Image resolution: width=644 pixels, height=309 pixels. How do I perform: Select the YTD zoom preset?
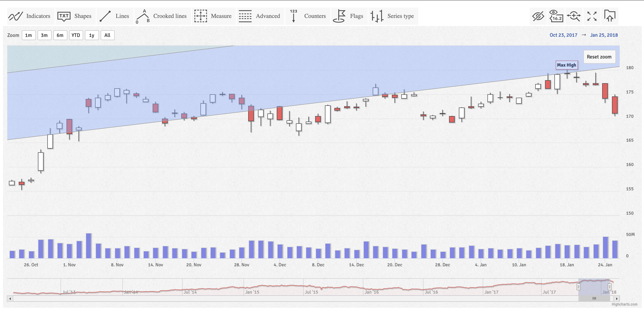[x=76, y=35]
